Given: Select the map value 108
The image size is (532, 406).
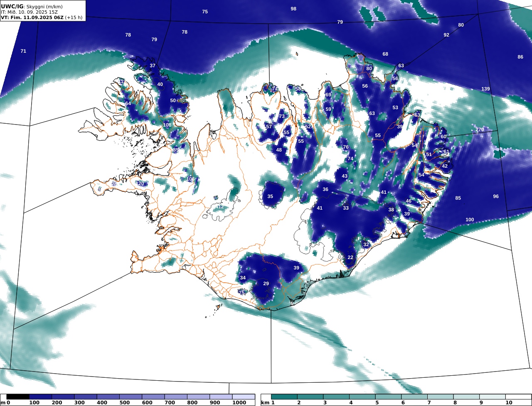Looking at the screenshot, I should click(167, 125).
